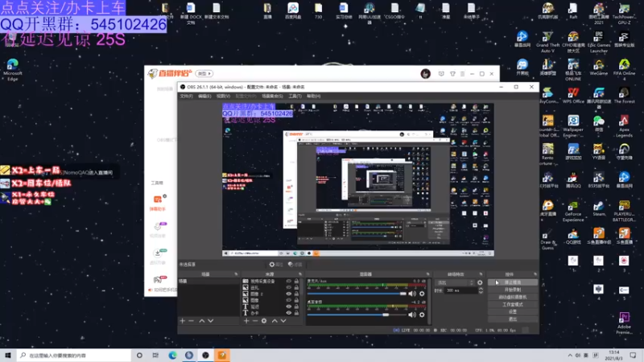Move selected scene up
Viewport: 644px width, 362px height.
point(202,321)
